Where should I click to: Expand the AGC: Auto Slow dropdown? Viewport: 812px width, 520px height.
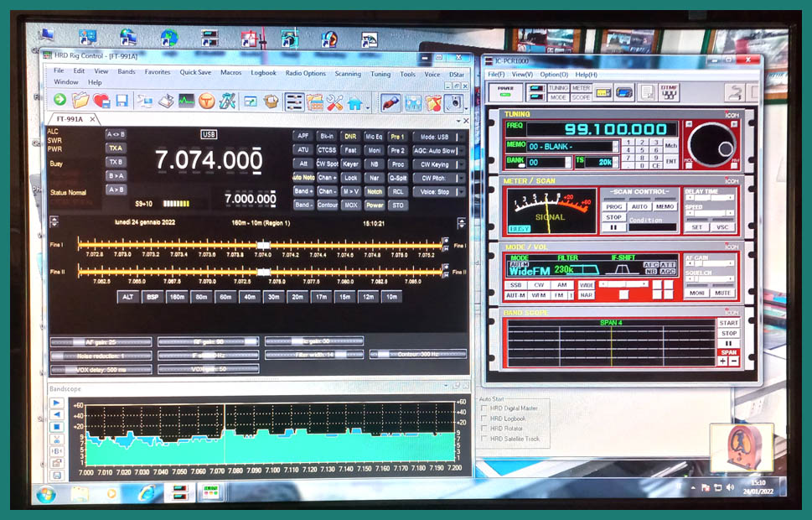(x=439, y=150)
